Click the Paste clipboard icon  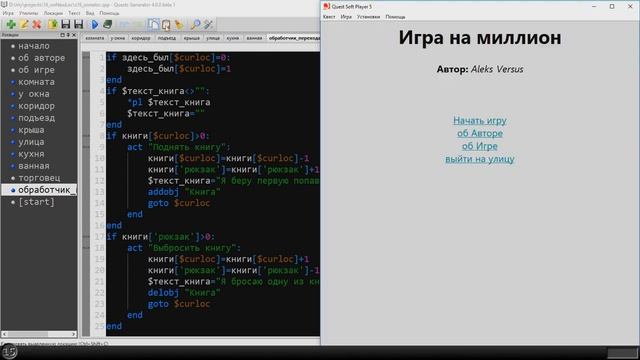coord(166,24)
